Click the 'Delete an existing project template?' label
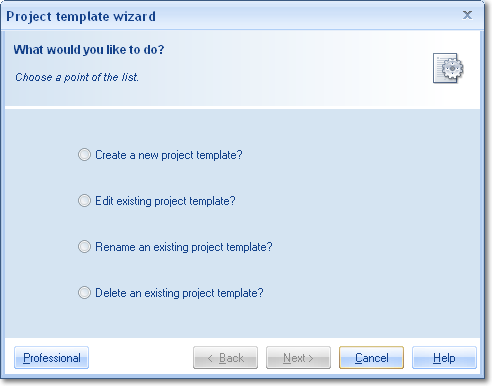Screen dimensions: 492x386 [x=179, y=293]
